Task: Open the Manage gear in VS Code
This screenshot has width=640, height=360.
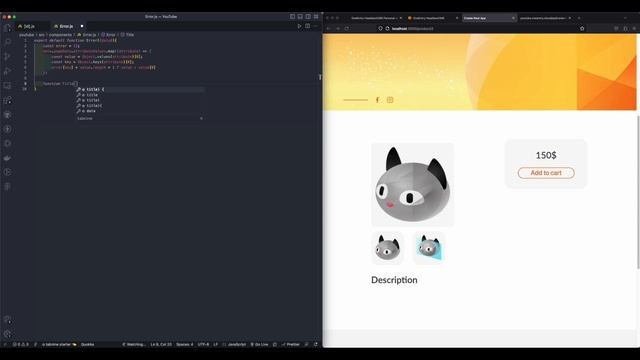Action: click(7, 334)
